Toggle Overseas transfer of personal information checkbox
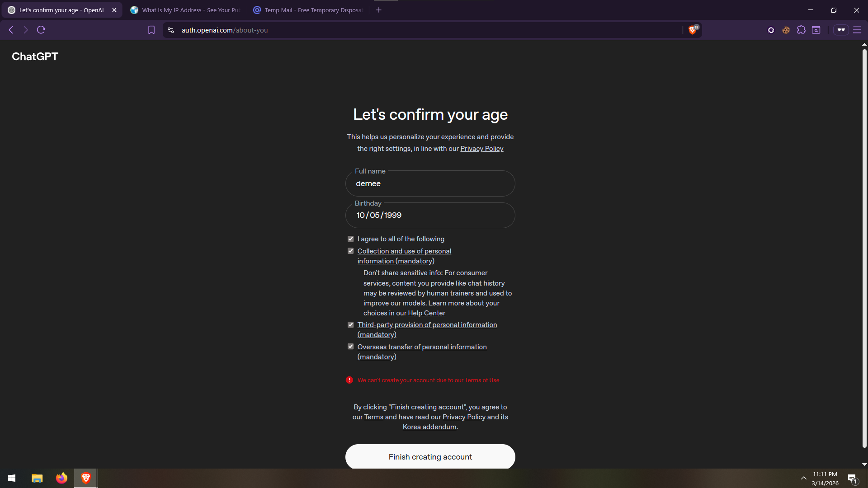The width and height of the screenshot is (868, 488). pyautogui.click(x=350, y=347)
